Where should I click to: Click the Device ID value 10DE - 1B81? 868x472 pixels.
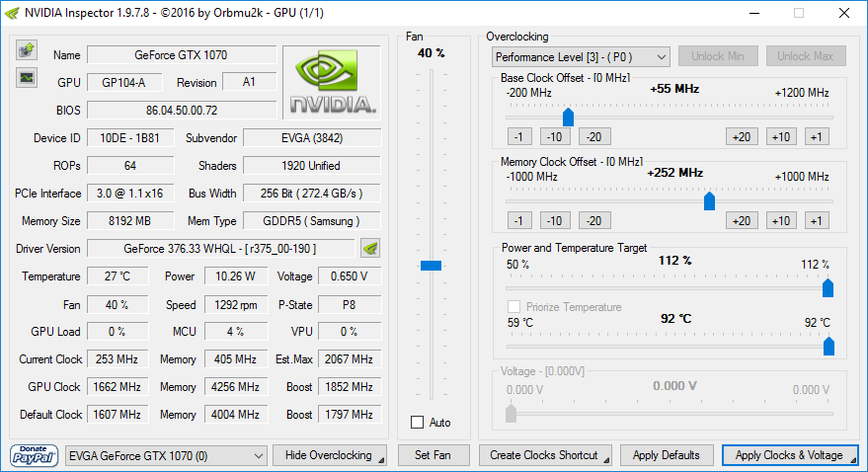pyautogui.click(x=130, y=138)
